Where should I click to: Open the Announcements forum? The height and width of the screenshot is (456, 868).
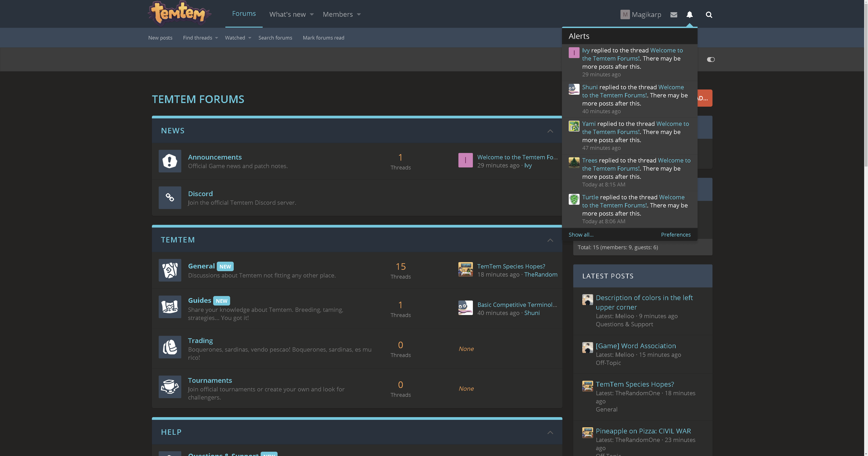215,157
